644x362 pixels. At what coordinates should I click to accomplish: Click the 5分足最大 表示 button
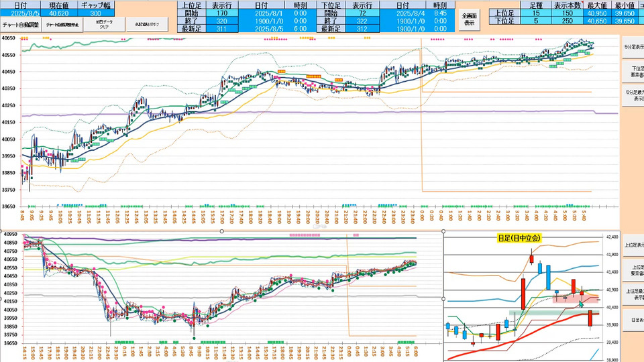(633, 96)
